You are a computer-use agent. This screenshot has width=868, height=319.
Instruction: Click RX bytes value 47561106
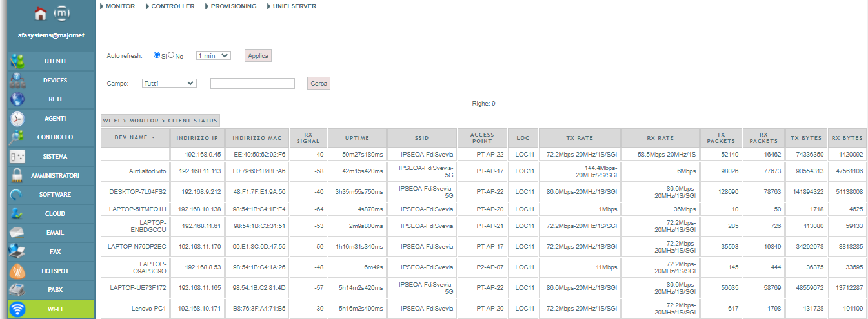pyautogui.click(x=848, y=171)
